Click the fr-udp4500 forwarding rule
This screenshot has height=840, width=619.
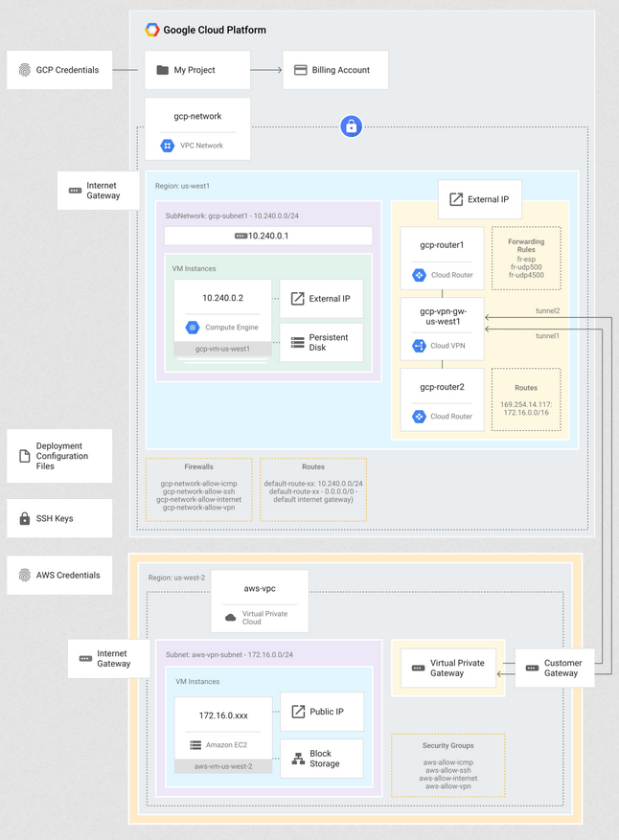click(526, 275)
